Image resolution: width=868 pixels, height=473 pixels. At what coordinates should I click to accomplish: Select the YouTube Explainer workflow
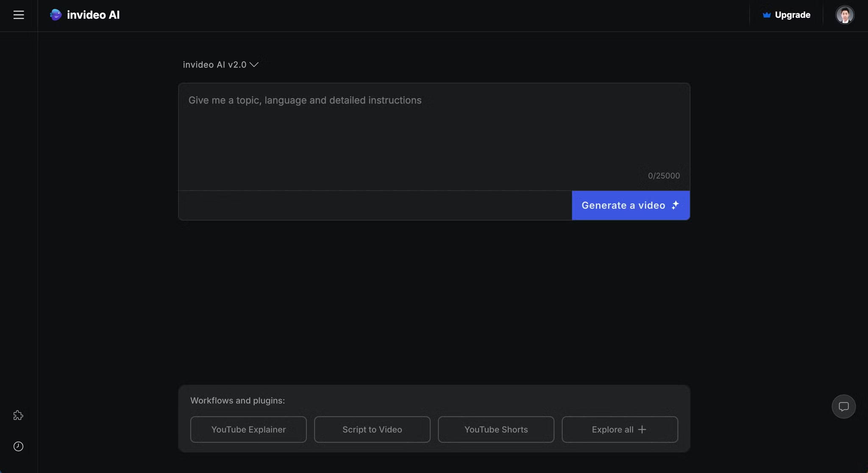248,429
